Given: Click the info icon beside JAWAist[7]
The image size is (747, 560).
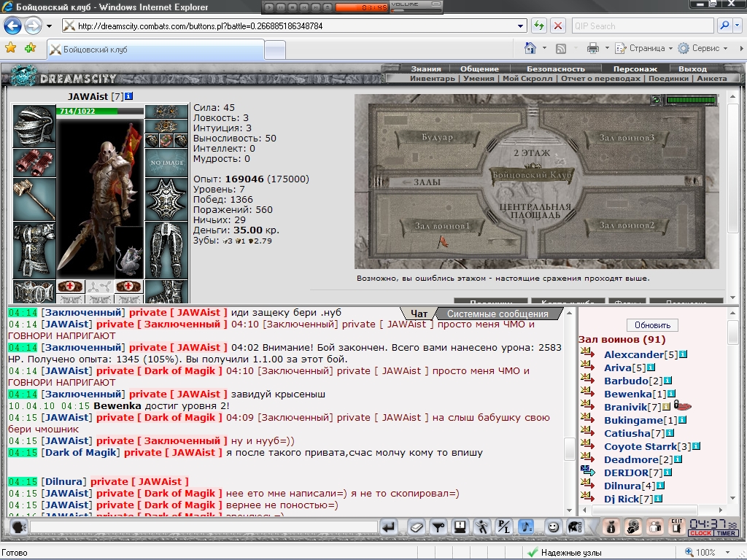Looking at the screenshot, I should pos(128,96).
